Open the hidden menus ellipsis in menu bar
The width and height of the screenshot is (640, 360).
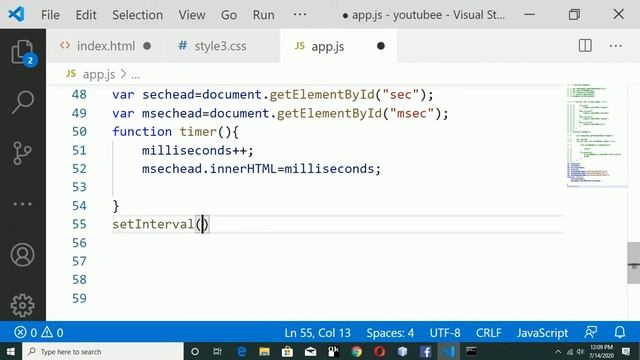tap(300, 15)
